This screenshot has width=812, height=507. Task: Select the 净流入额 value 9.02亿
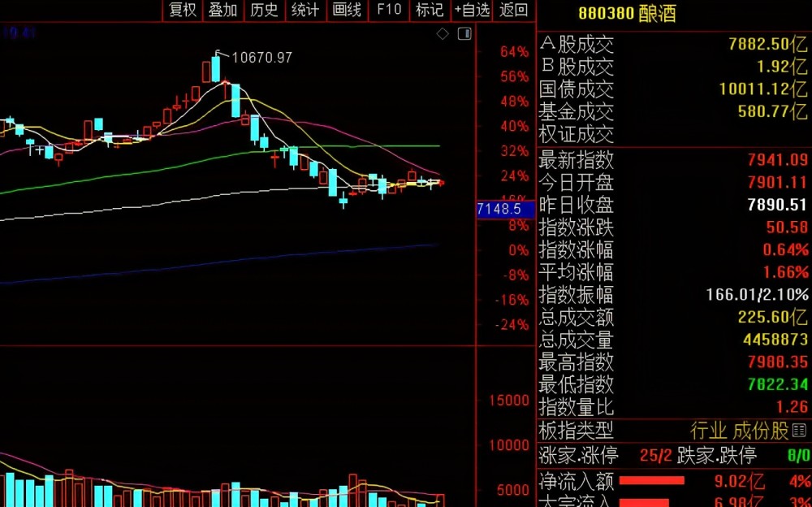[739, 481]
